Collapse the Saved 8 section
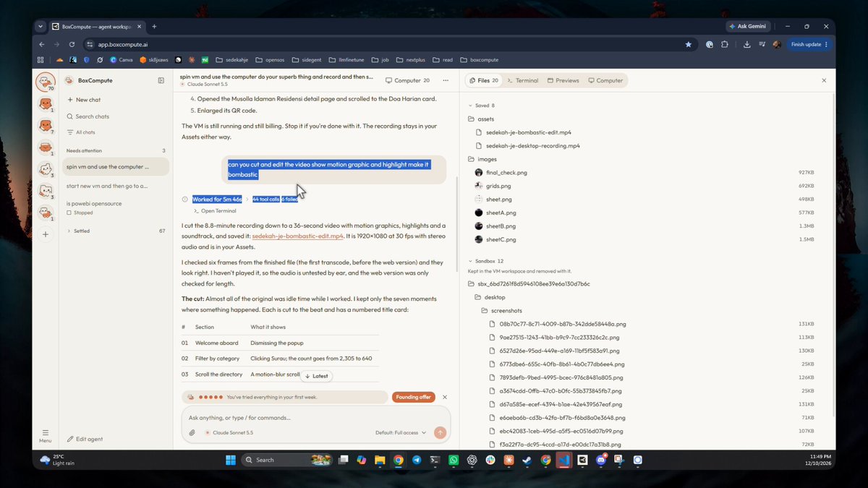Image resolution: width=868 pixels, height=488 pixels. click(x=482, y=105)
